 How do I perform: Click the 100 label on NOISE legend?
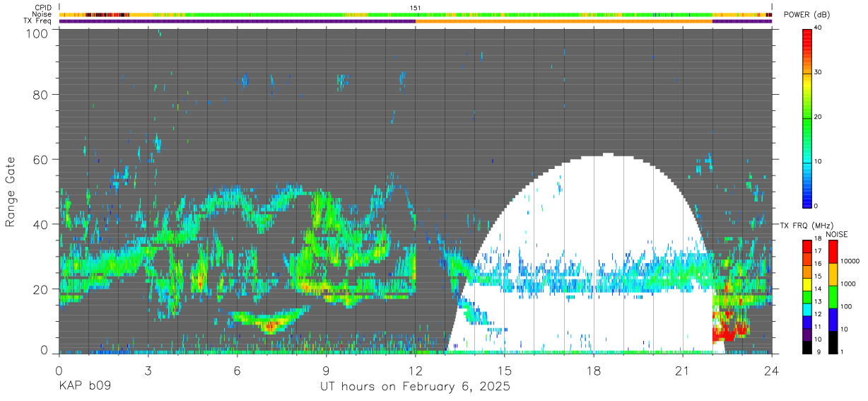click(x=846, y=306)
